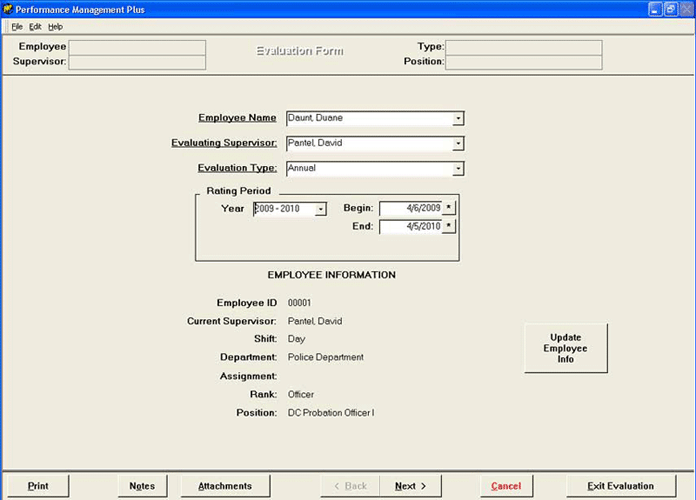Click the Attachments button

(225, 486)
